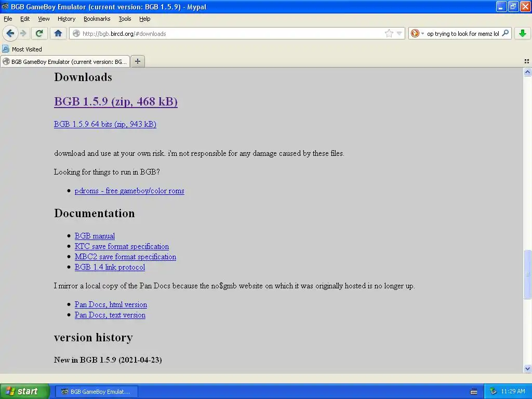Reload the page with the refresh icon
Viewport: 532px width, 399px height.
39,33
